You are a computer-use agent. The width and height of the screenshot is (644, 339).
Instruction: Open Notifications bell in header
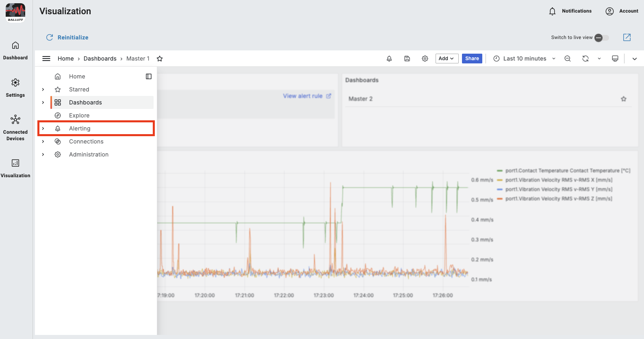pos(552,11)
